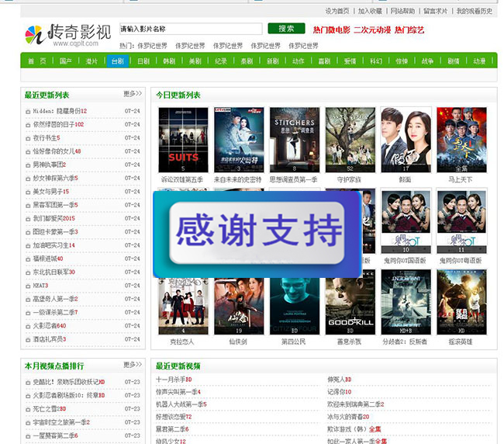Select the 科幻 navigation tab
Image resolution: width=504 pixels, height=444 pixels.
pyautogui.click(x=376, y=61)
